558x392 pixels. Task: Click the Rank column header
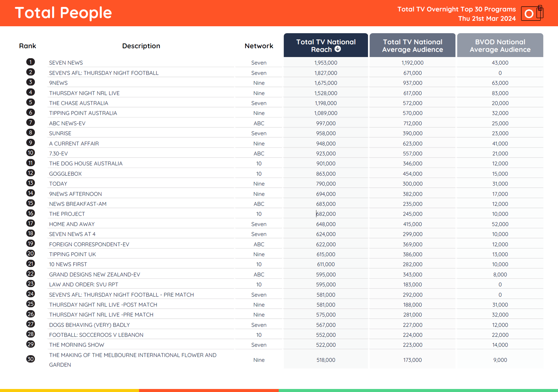(x=27, y=46)
